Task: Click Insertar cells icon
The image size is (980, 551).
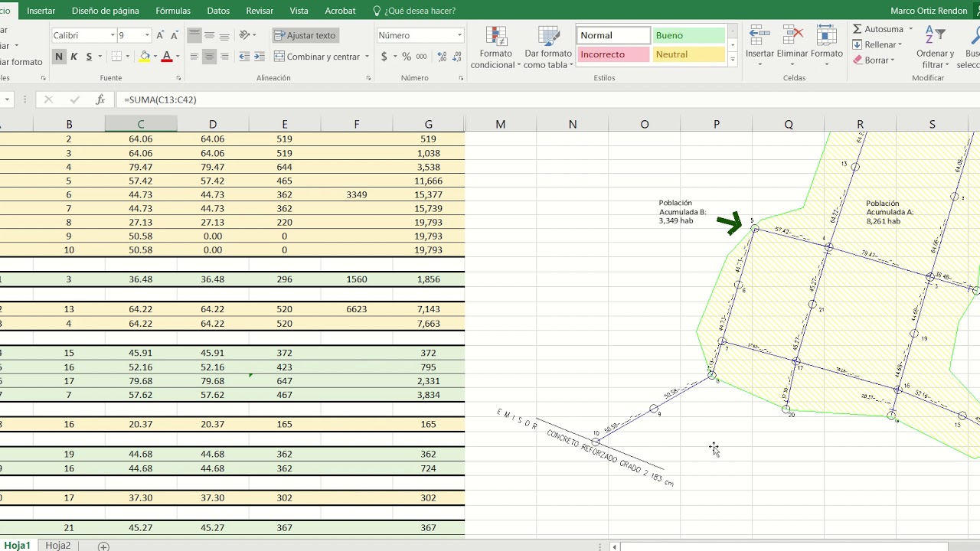Action: tap(759, 36)
